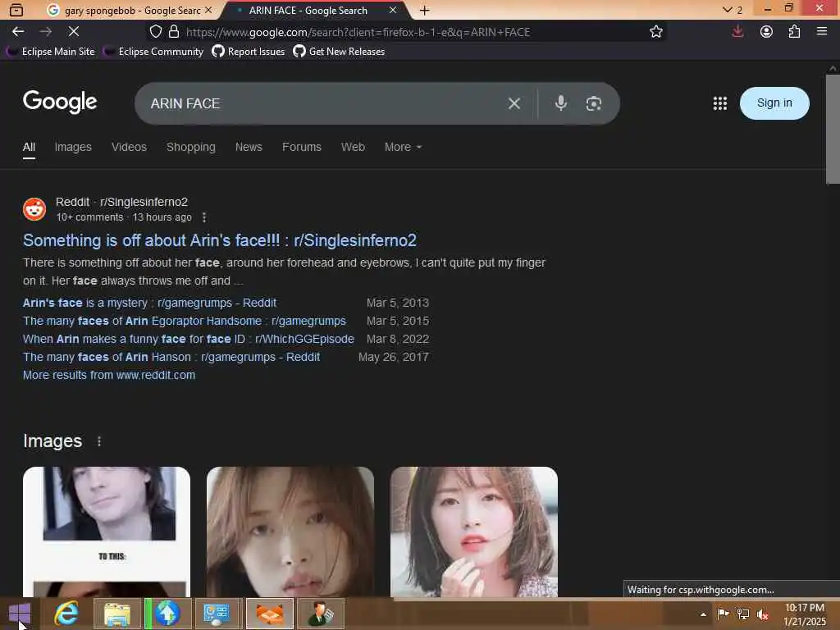The image size is (840, 630).
Task: Open first image thumbnail with TO THIS text
Action: click(x=107, y=532)
